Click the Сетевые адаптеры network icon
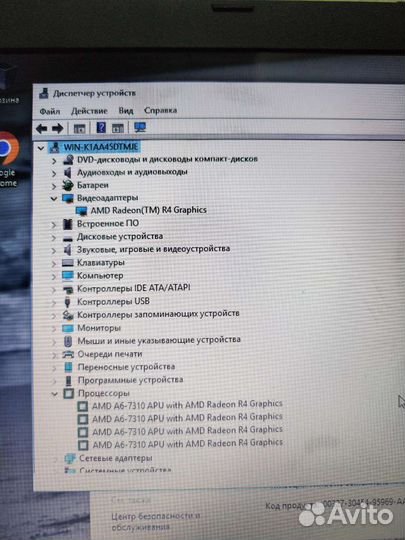Screen dimensions: 405x540 coord(70,458)
